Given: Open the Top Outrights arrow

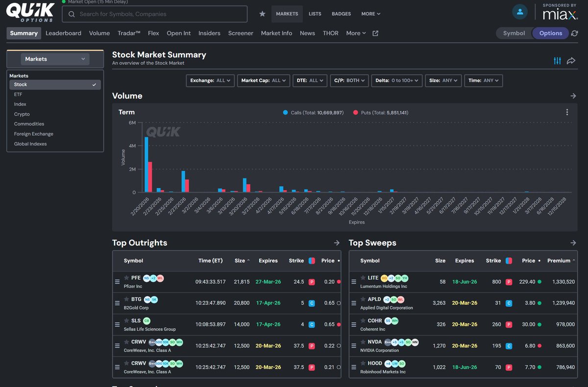Looking at the screenshot, I should [337, 243].
